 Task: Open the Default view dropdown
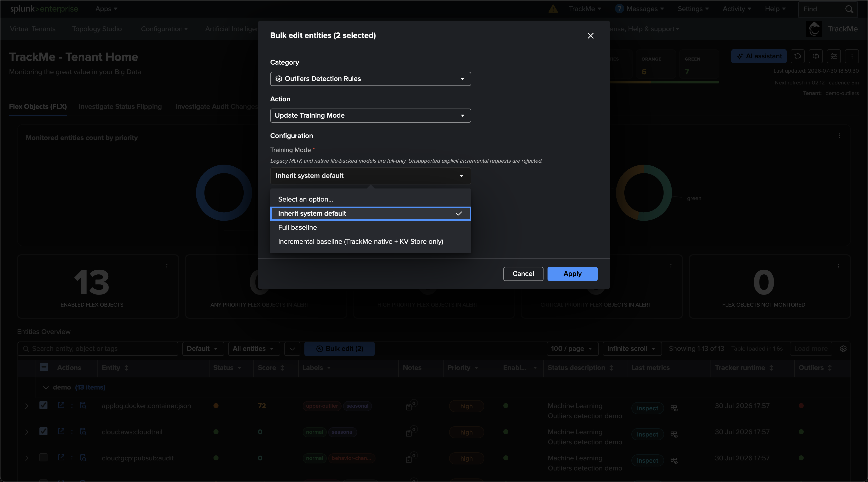(203, 349)
